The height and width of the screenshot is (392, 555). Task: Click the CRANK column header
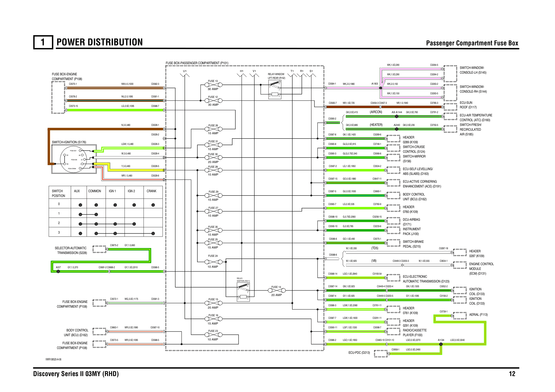(152, 191)
